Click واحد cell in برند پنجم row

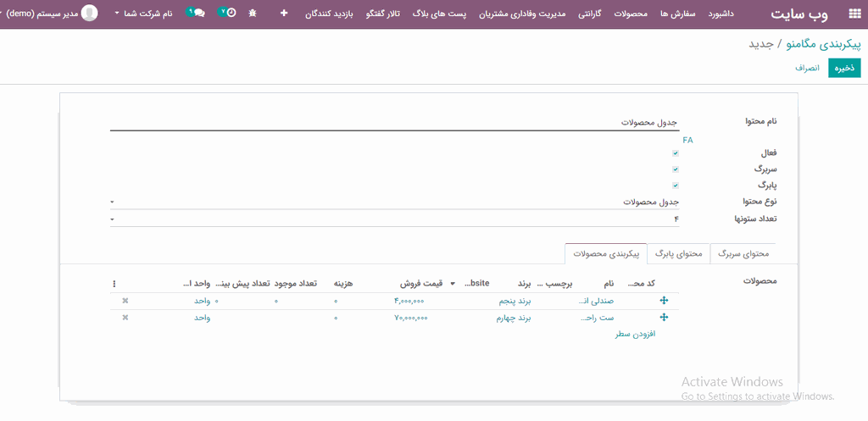click(x=202, y=301)
